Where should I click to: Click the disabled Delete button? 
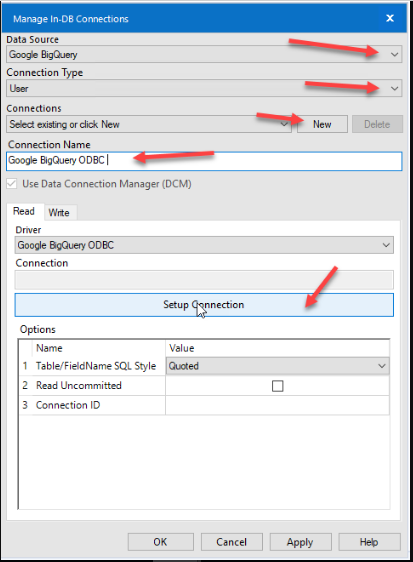[377, 124]
